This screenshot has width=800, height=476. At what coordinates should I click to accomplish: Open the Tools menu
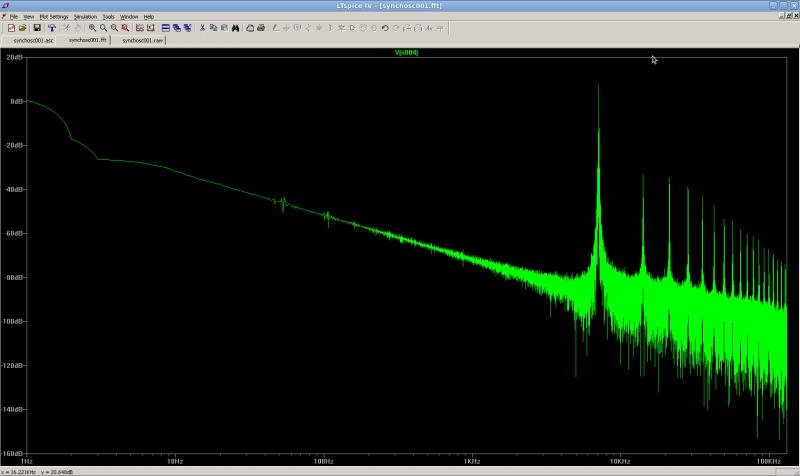108,17
